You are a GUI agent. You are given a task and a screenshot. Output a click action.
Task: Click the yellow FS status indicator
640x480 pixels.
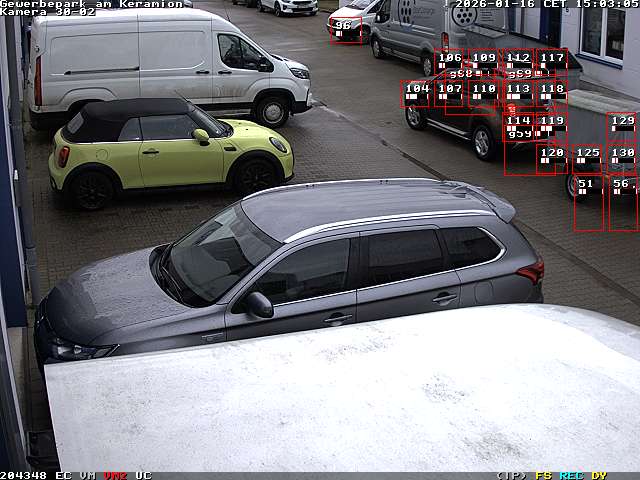[543, 475]
